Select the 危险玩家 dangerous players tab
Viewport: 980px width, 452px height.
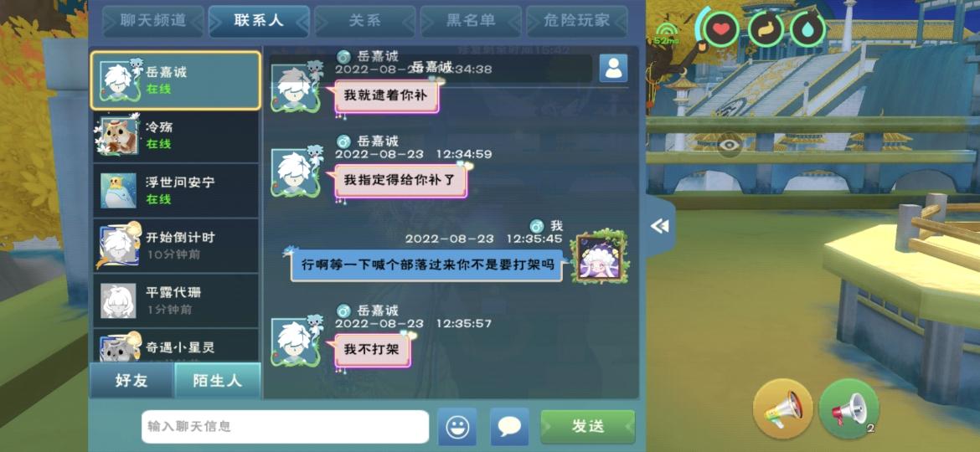pyautogui.click(x=576, y=21)
